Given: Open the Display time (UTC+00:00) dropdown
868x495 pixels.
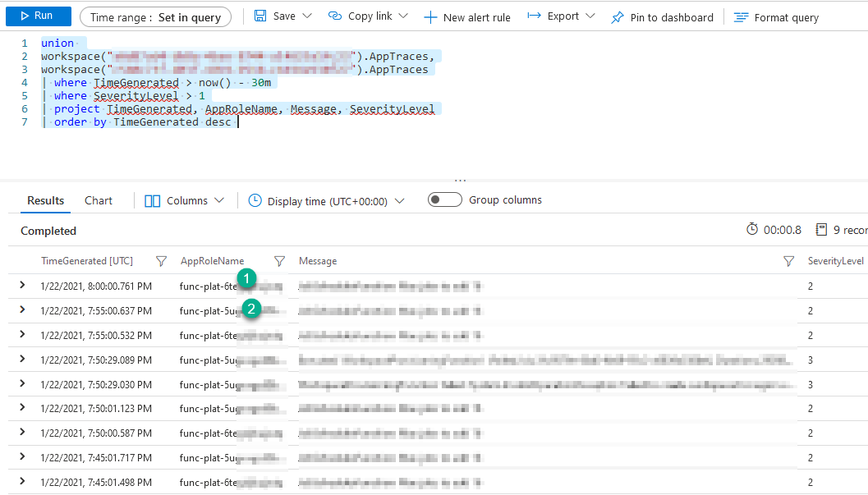Looking at the screenshot, I should pyautogui.click(x=400, y=199).
